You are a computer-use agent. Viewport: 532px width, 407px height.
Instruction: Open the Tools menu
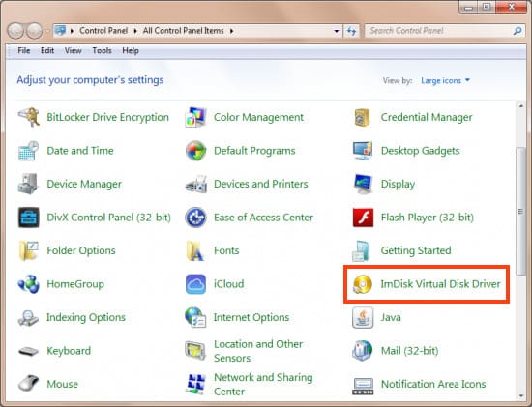pos(102,50)
